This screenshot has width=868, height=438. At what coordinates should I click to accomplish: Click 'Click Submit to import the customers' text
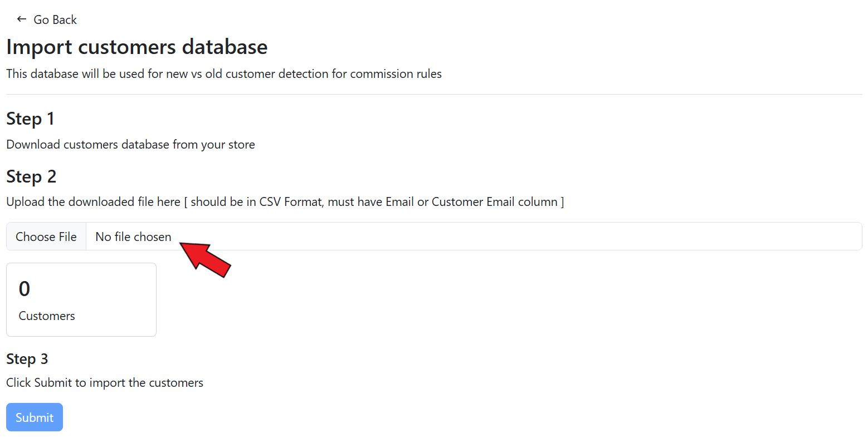pyautogui.click(x=105, y=383)
